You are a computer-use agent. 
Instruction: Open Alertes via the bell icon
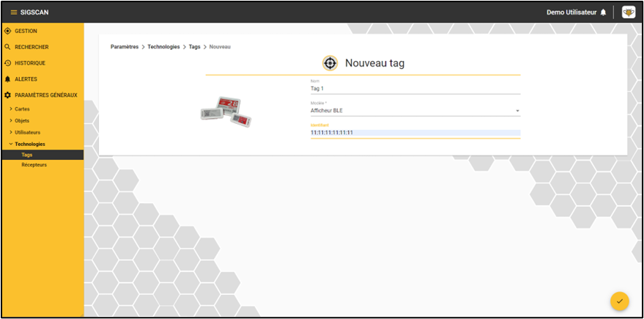click(x=7, y=79)
